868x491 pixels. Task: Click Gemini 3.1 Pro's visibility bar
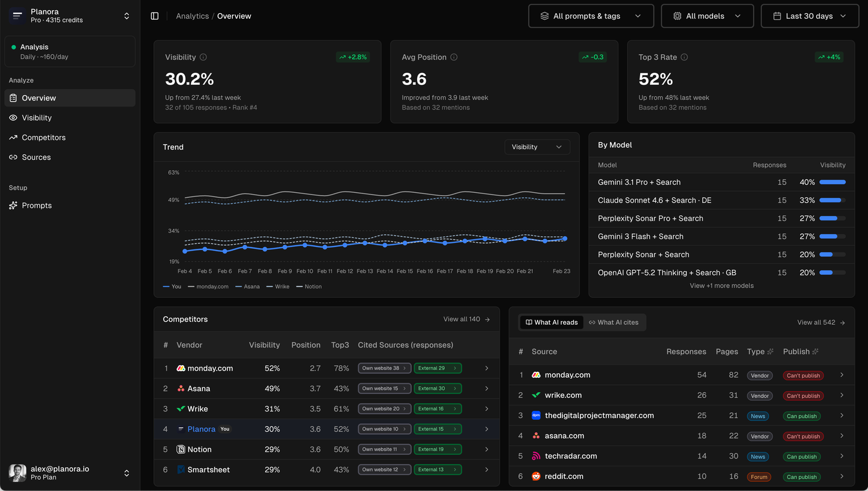pyautogui.click(x=834, y=182)
